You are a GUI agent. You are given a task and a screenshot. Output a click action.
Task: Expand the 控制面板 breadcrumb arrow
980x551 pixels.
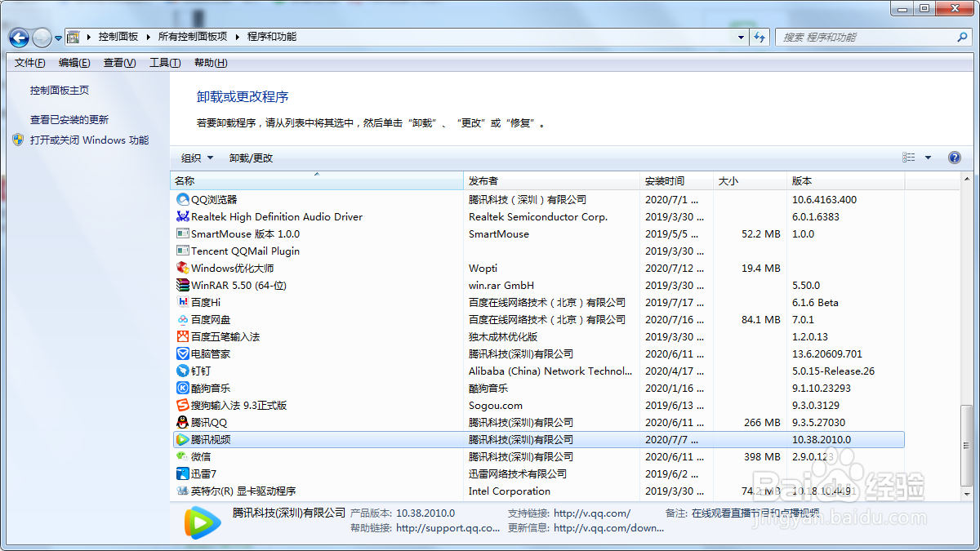(148, 37)
